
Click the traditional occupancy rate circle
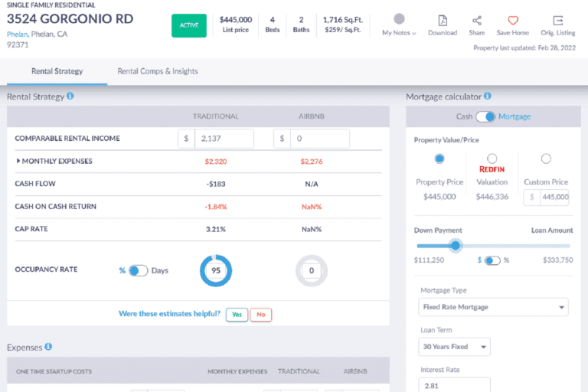click(x=215, y=270)
